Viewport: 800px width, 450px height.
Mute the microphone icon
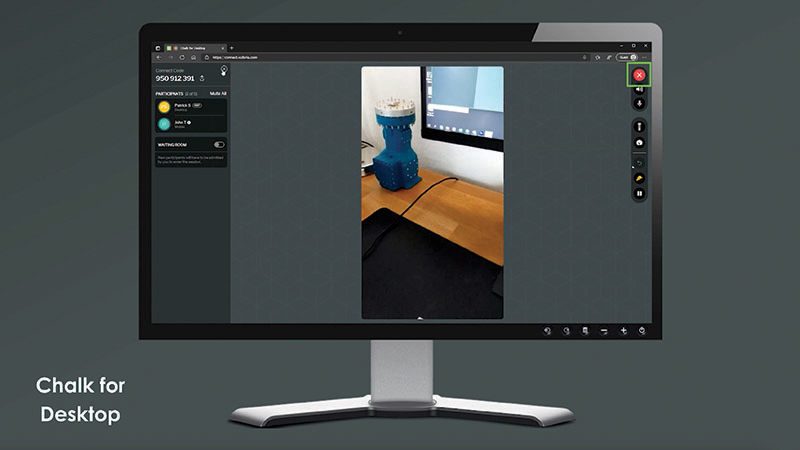point(639,103)
